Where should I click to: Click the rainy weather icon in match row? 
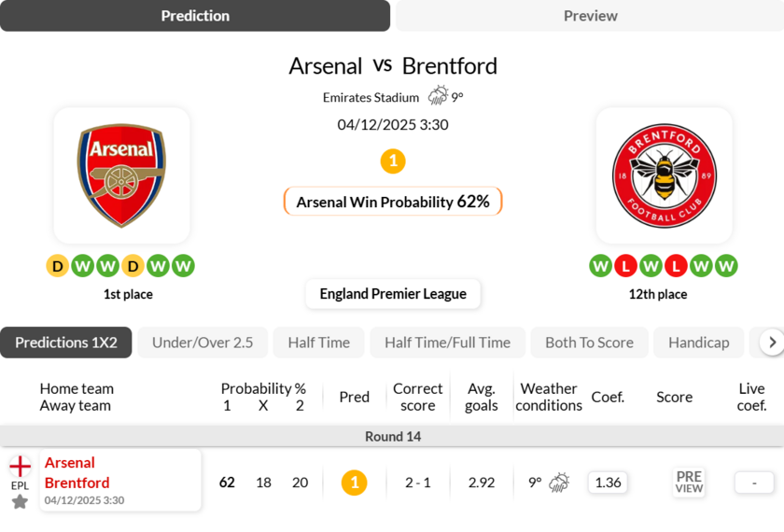(559, 483)
